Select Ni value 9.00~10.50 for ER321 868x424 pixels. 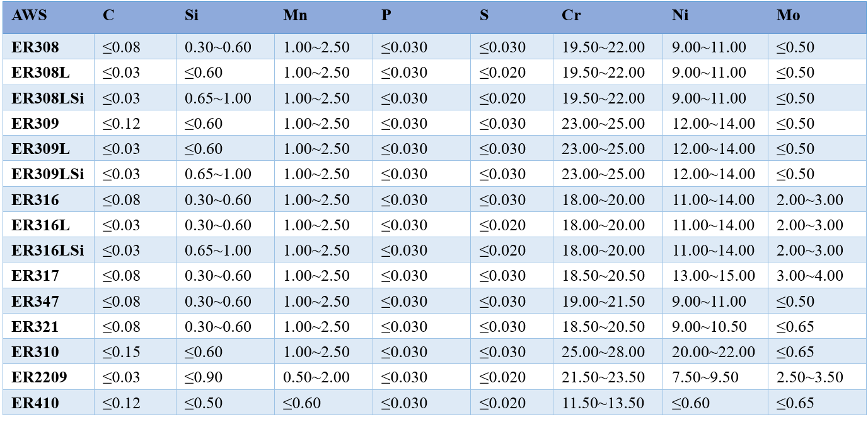tap(709, 327)
